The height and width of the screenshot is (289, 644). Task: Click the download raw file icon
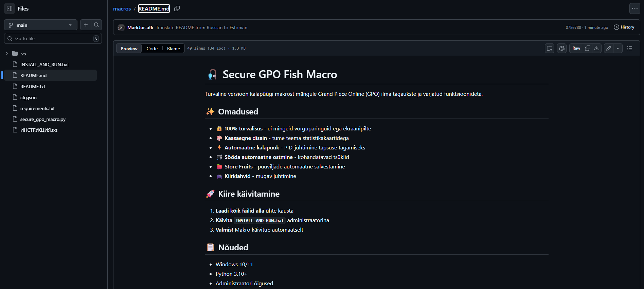[x=597, y=48]
